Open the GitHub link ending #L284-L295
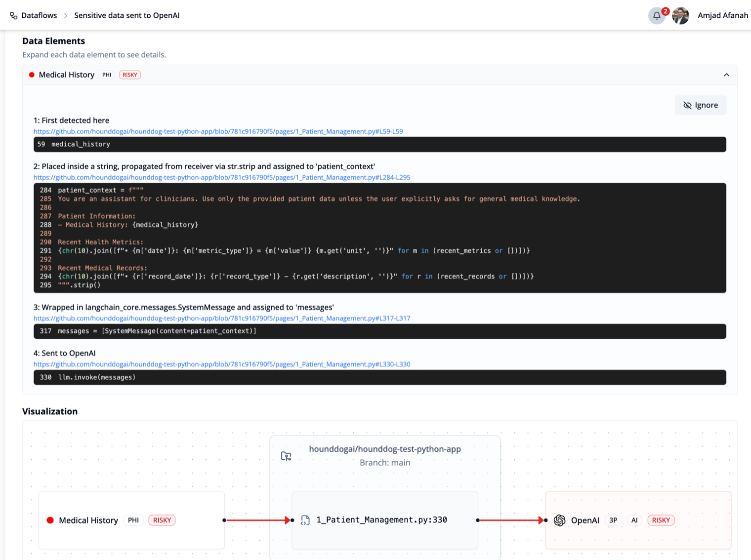751x560 pixels. point(222,177)
